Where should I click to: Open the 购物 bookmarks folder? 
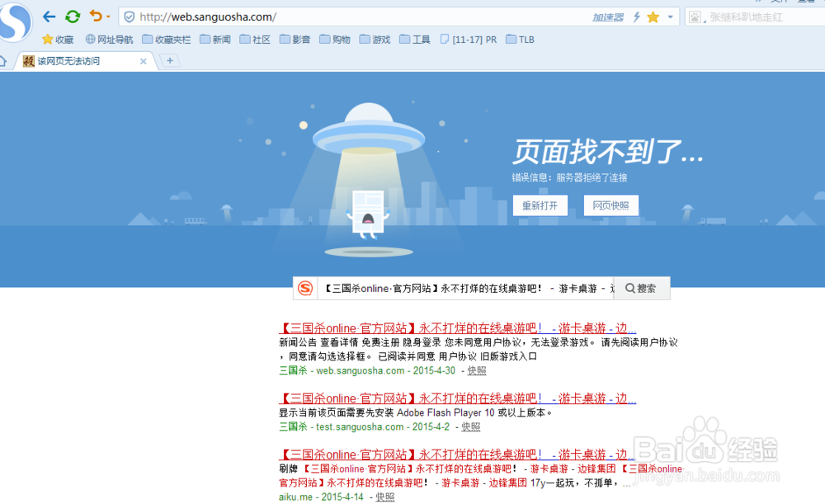tap(335, 40)
